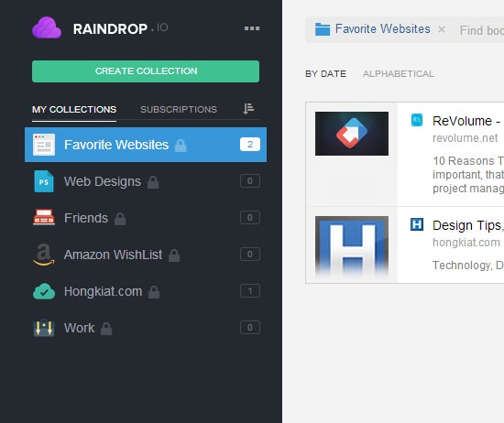Screen dimensions: 504x423
Task: Open the three-dot menu in sidebar header
Action: click(252, 28)
